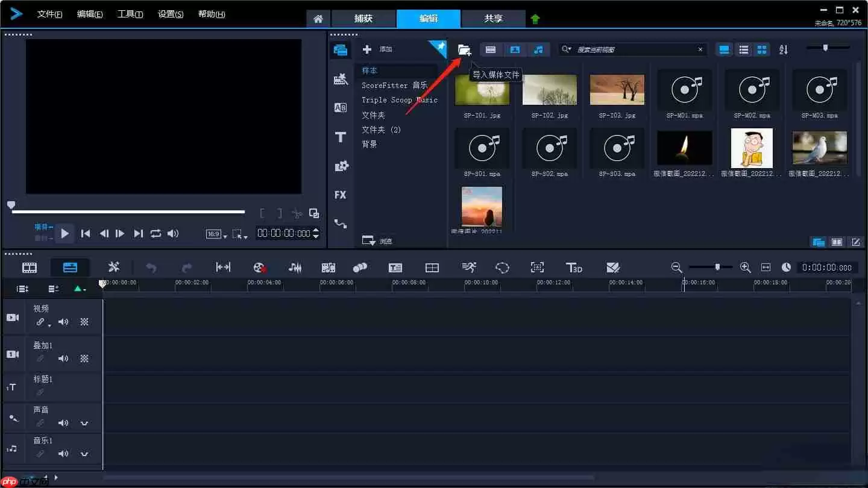Viewport: 868px width, 488px height.
Task: Select the Transitions AB library icon
Action: 341,108
